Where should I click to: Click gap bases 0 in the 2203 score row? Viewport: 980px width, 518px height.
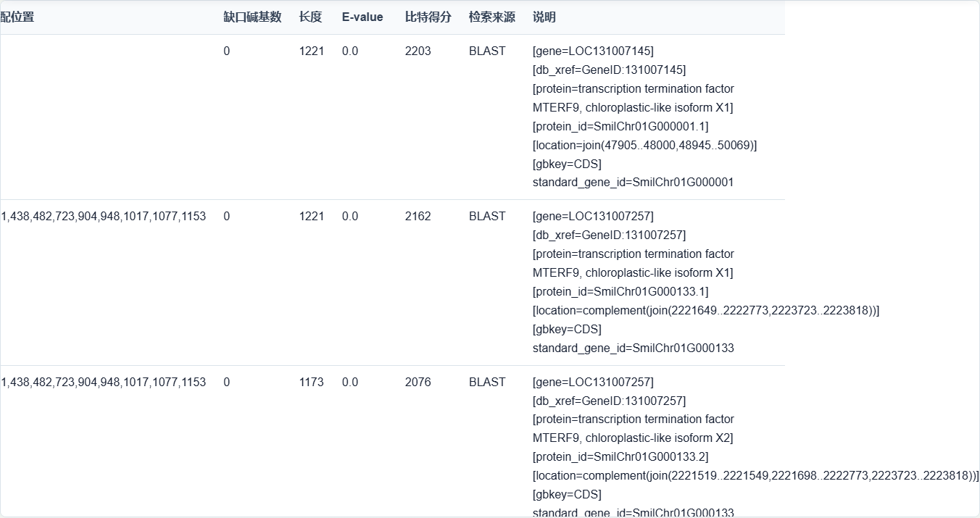click(227, 51)
